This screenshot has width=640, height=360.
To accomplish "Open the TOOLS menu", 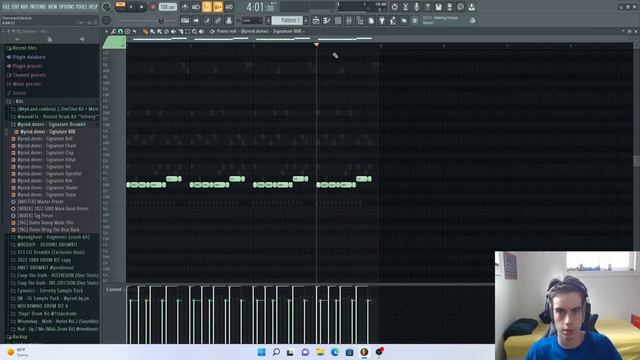I will tap(81, 7).
